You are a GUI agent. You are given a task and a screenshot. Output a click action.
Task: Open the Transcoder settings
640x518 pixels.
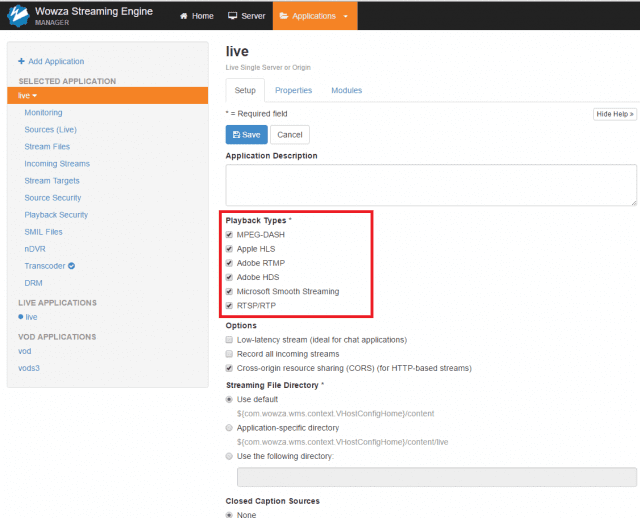44,266
